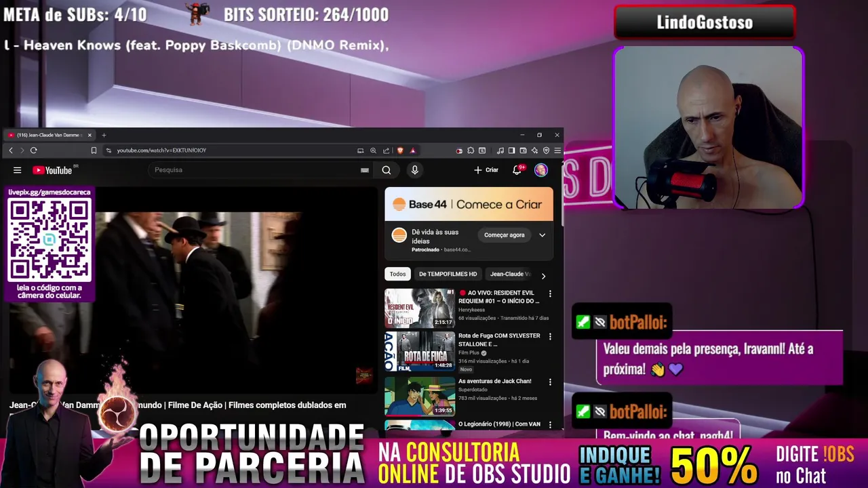Bookmark this page in the browser
This screenshot has width=868, height=488.
(94, 150)
